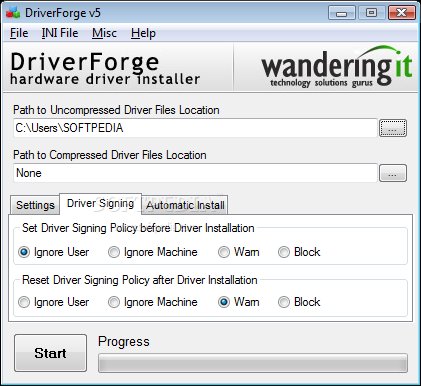Click the DriverForge hardware driver installer banner
Screen dimensions: 421x386
coord(105,68)
